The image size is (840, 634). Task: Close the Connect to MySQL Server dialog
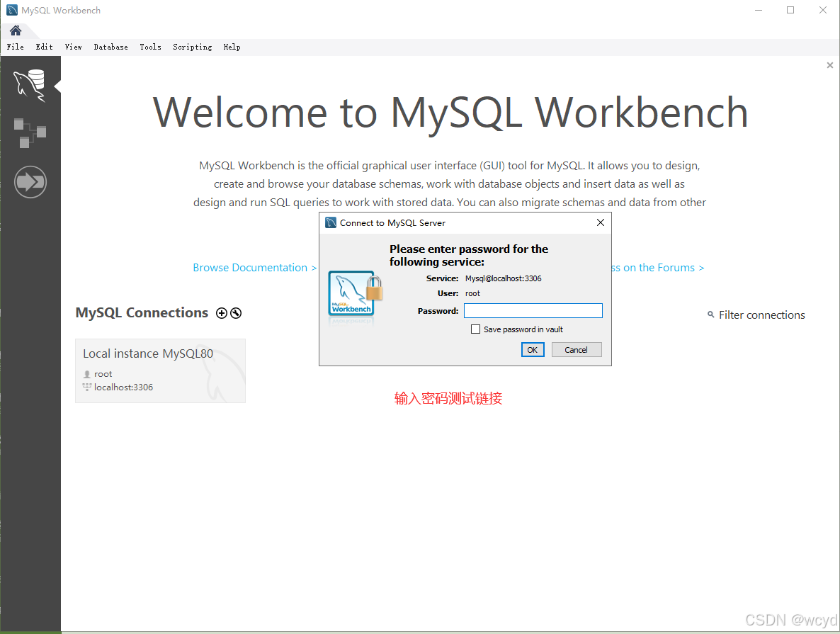pos(600,222)
